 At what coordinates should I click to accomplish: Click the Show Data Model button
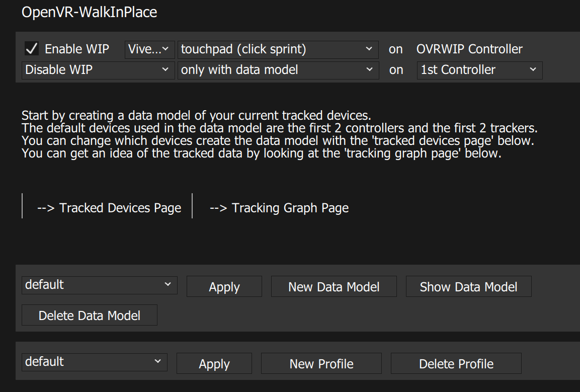point(469,286)
